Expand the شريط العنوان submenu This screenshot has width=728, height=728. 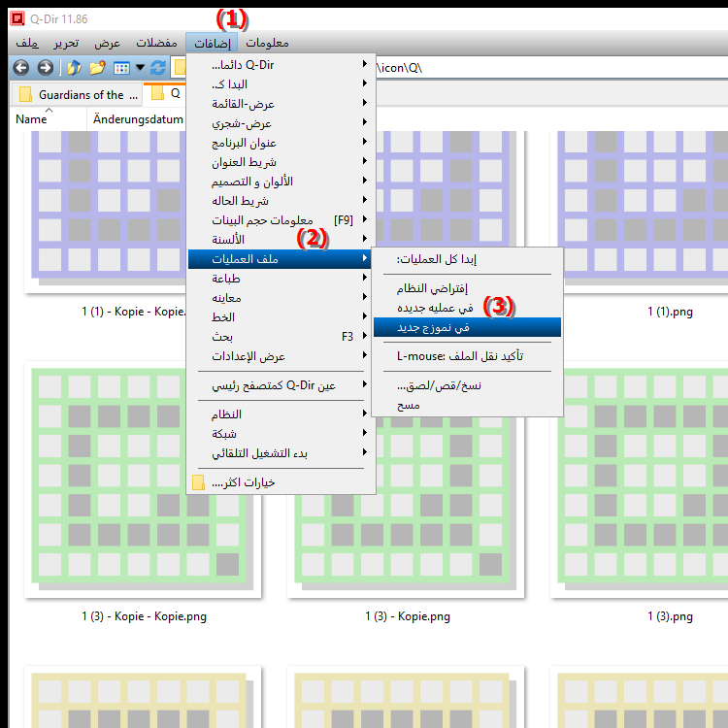(281, 162)
